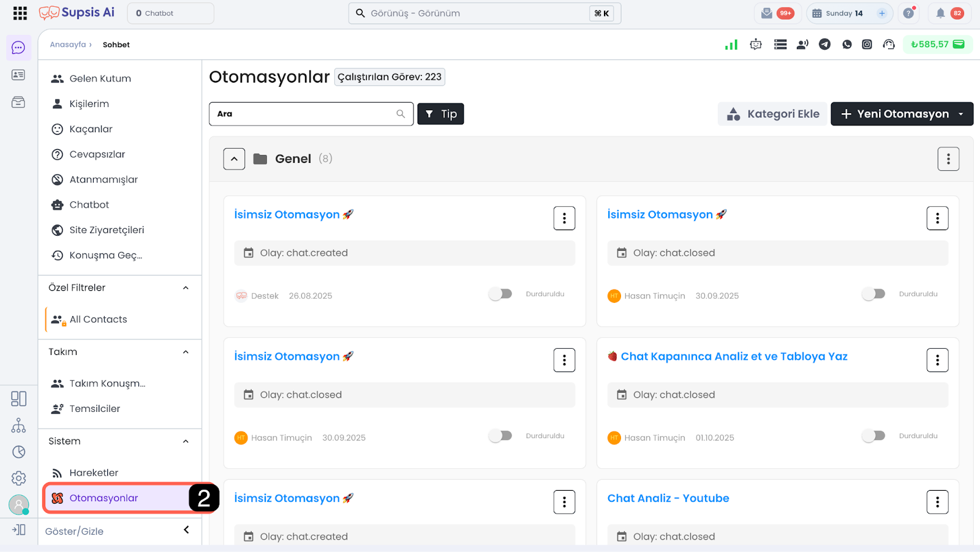Screen dimensions: 980x552
Task: Enable the Destek İsimsiz Otomasyon toggle
Action: [500, 294]
